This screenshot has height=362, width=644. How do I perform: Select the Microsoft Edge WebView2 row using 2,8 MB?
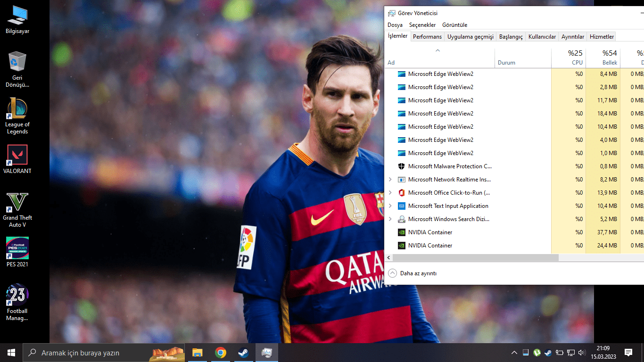click(514, 87)
